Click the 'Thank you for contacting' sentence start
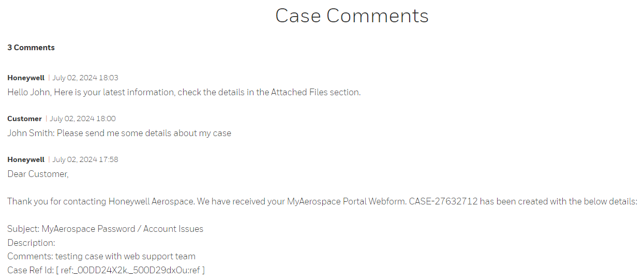Image resolution: width=644 pixels, height=280 pixels. point(57,202)
